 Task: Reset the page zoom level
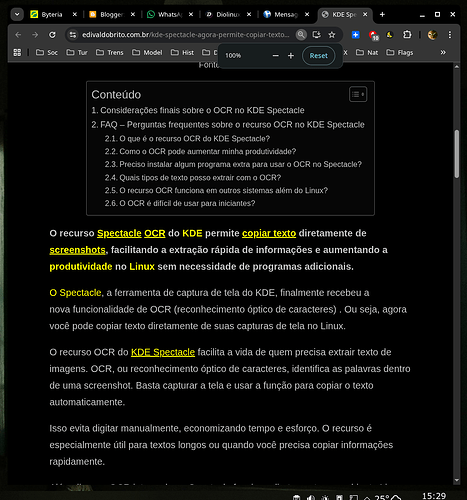[318, 56]
